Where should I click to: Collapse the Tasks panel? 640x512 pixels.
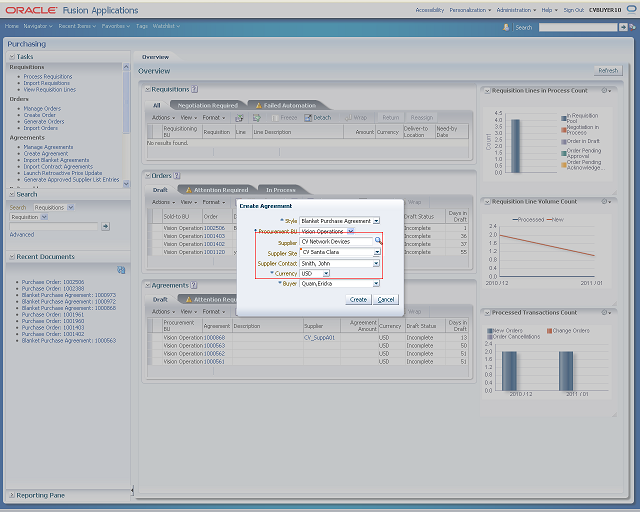point(12,57)
